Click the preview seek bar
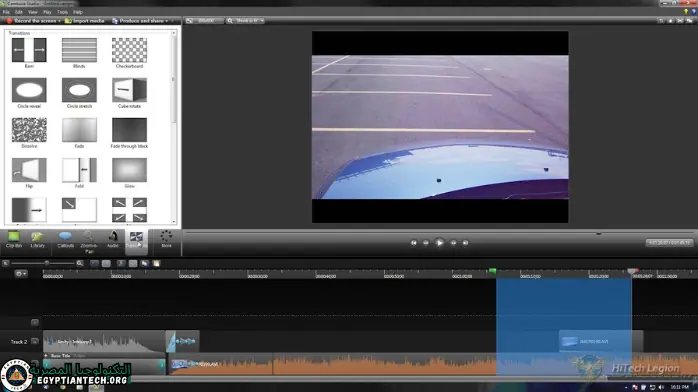The height and width of the screenshot is (392, 698). point(438,233)
